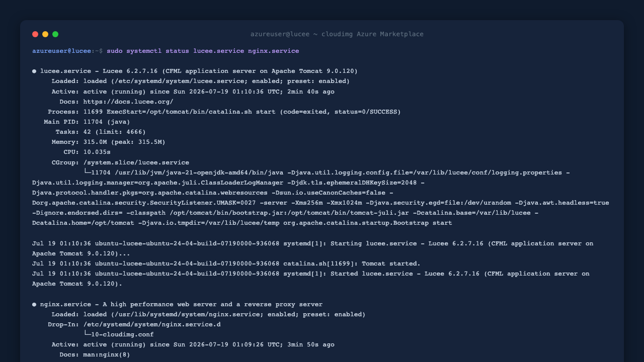Image resolution: width=644 pixels, height=362 pixels.
Task: Click the yellow minimize window dot
Action: click(45, 34)
